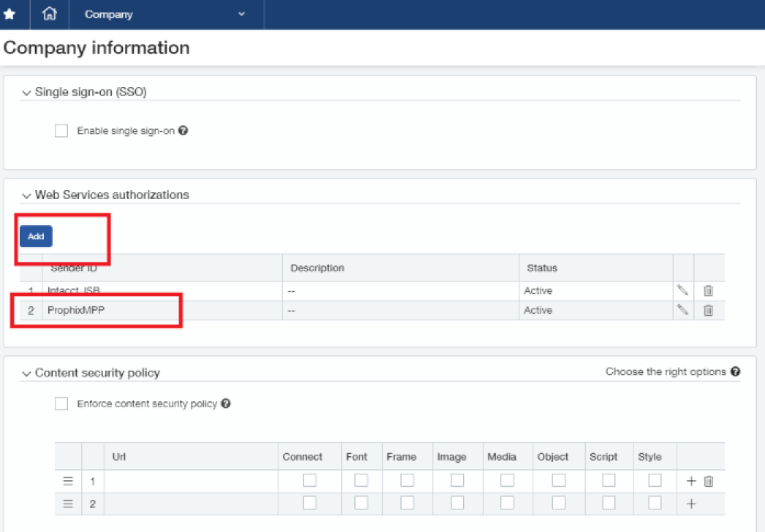Check Font for policy row 1
Image resolution: width=765 pixels, height=532 pixels.
click(361, 480)
